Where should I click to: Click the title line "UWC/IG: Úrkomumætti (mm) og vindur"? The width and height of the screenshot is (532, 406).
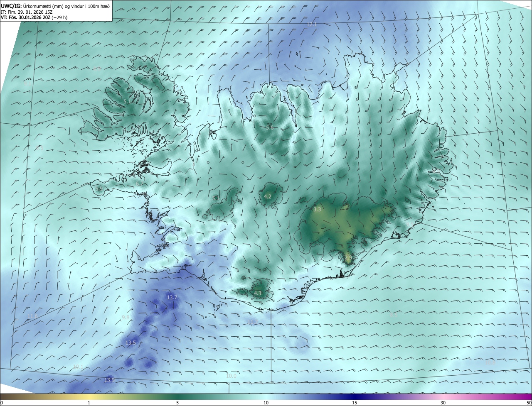[55, 6]
